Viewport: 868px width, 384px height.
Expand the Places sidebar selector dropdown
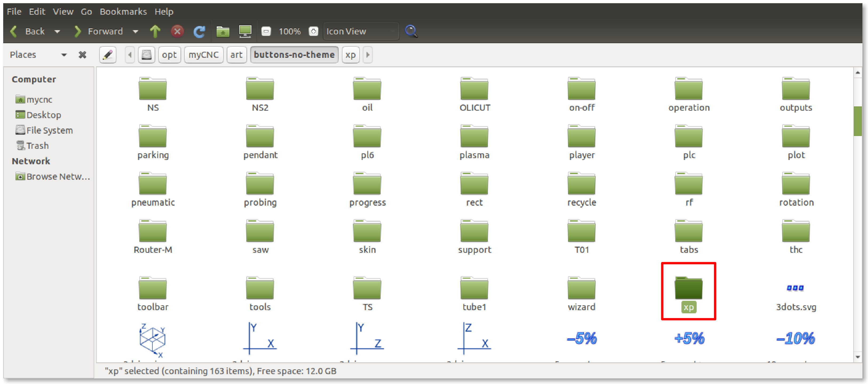pos(64,54)
